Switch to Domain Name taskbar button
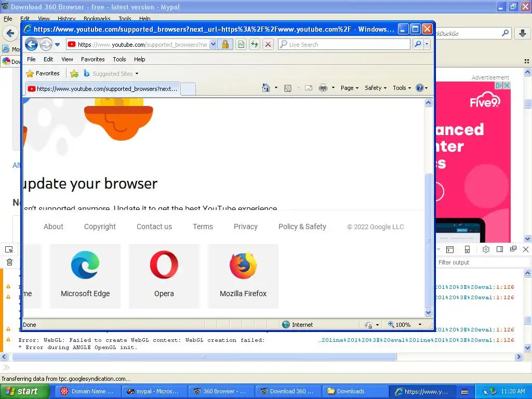The image size is (532, 399). pos(88,391)
